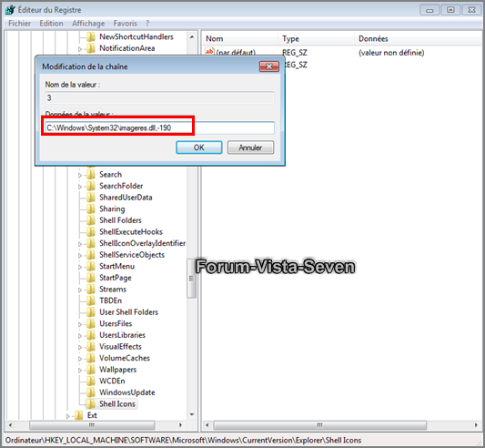
Task: Expand the Ext key arrow
Action: 68,416
